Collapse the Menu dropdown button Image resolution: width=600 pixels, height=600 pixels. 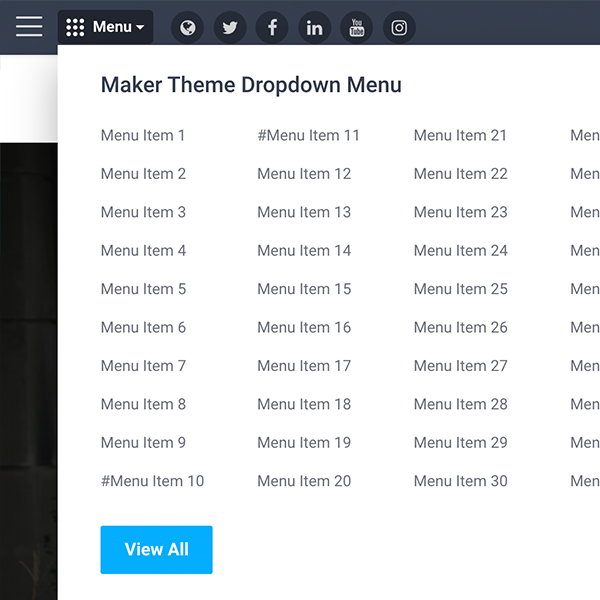(106, 27)
